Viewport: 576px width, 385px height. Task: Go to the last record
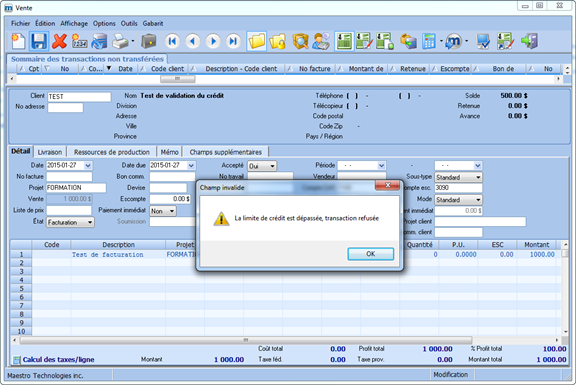(233, 41)
